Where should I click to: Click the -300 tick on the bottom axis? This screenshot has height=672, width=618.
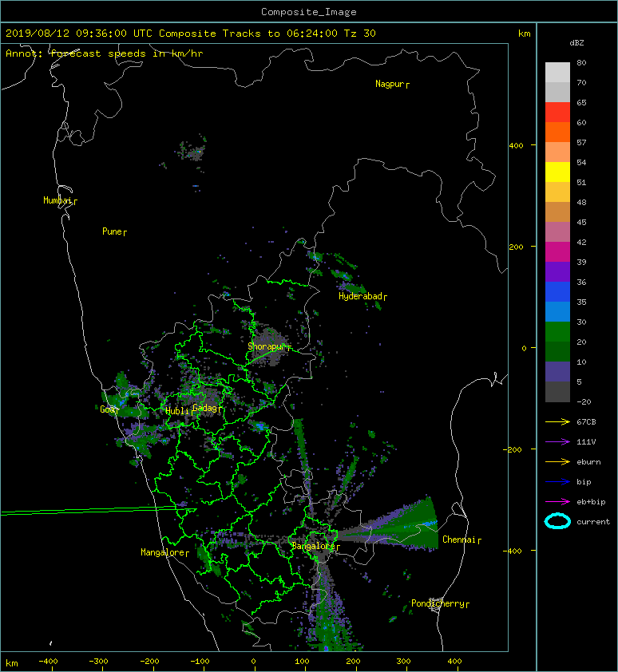click(x=98, y=662)
